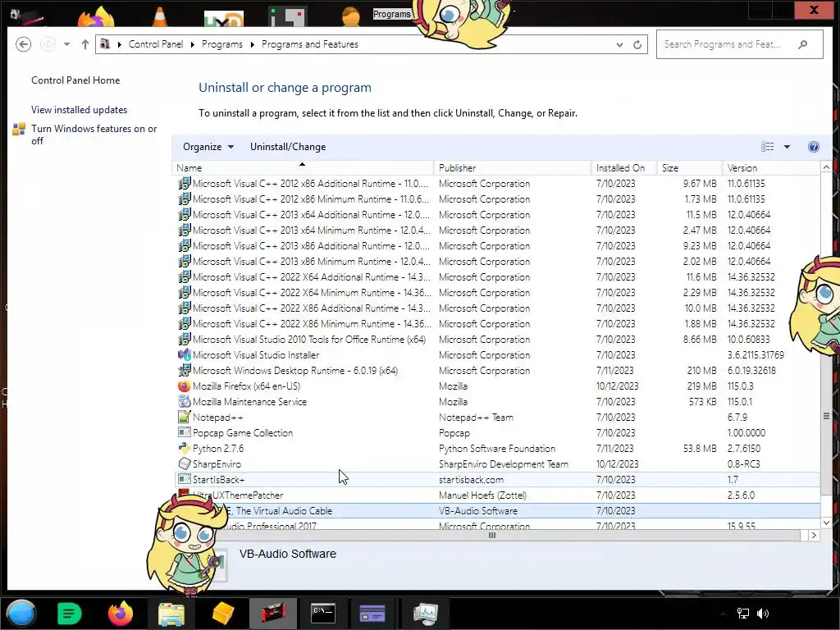
Task: Select Visual Studio 2010 Tools for Office Runtime
Action: pos(498,340)
